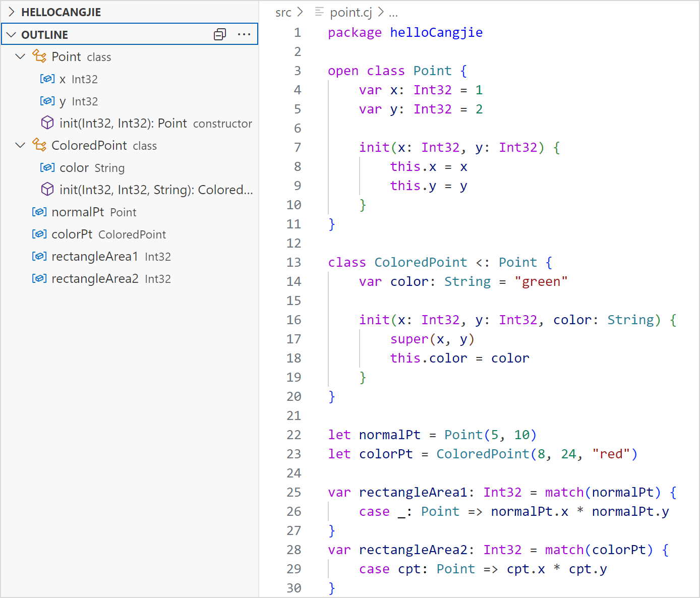Click the Collapse All icon in Outline header
700x598 pixels.
220,34
